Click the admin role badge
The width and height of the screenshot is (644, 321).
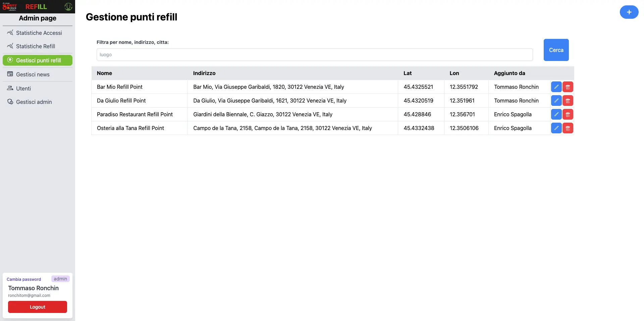[x=60, y=278]
